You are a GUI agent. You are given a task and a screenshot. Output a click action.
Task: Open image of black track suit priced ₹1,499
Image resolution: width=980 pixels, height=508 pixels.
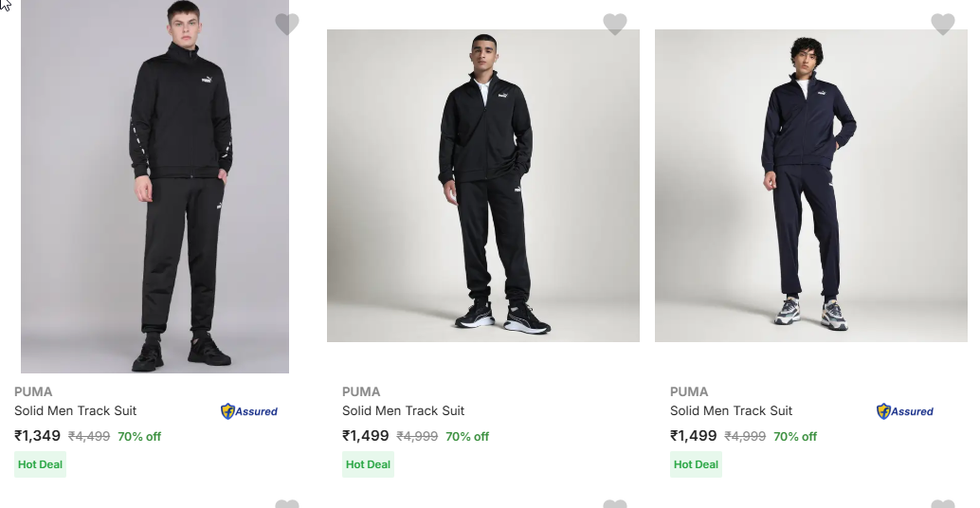483,186
